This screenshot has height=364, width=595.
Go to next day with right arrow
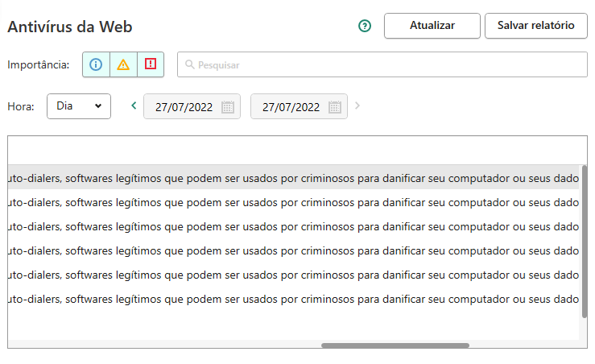tap(357, 105)
